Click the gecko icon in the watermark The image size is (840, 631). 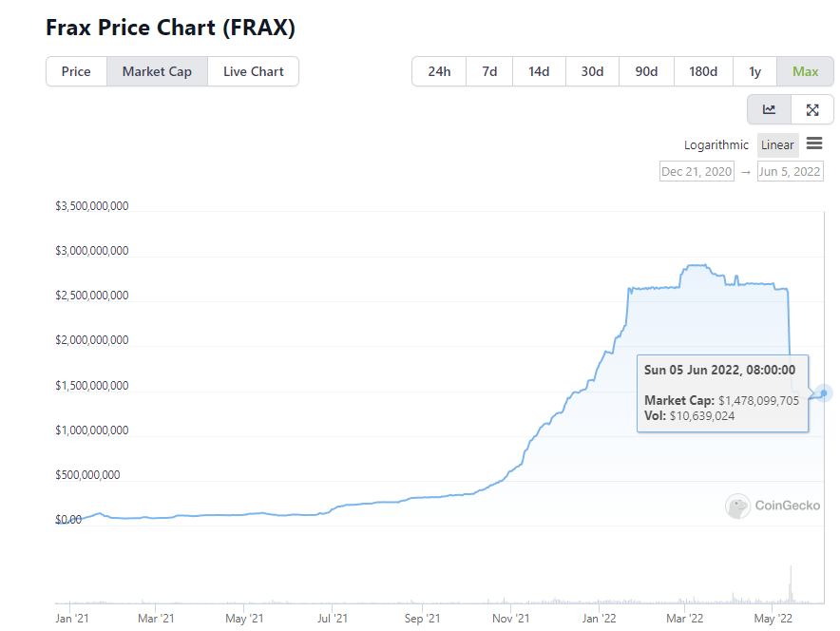coord(737,506)
